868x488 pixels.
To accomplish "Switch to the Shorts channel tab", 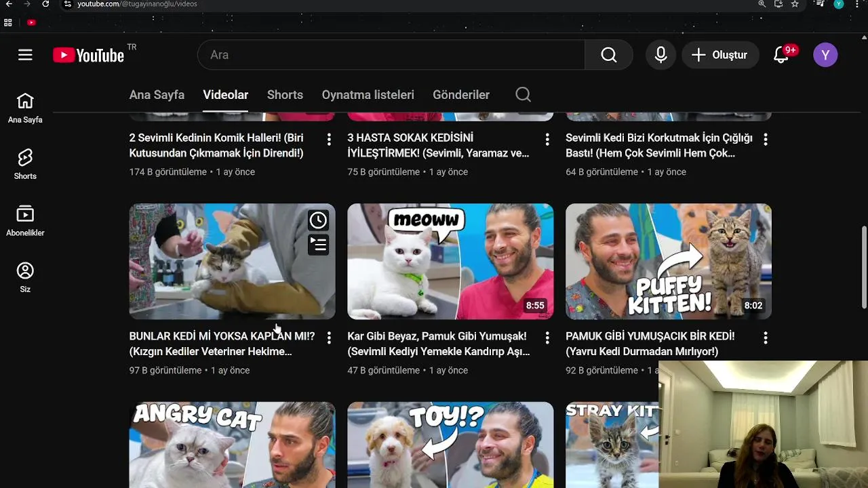I will (285, 95).
